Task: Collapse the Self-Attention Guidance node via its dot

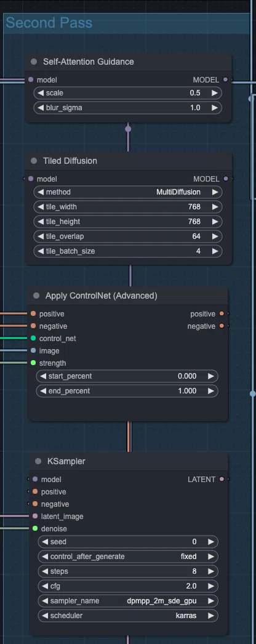Action: [x=34, y=62]
